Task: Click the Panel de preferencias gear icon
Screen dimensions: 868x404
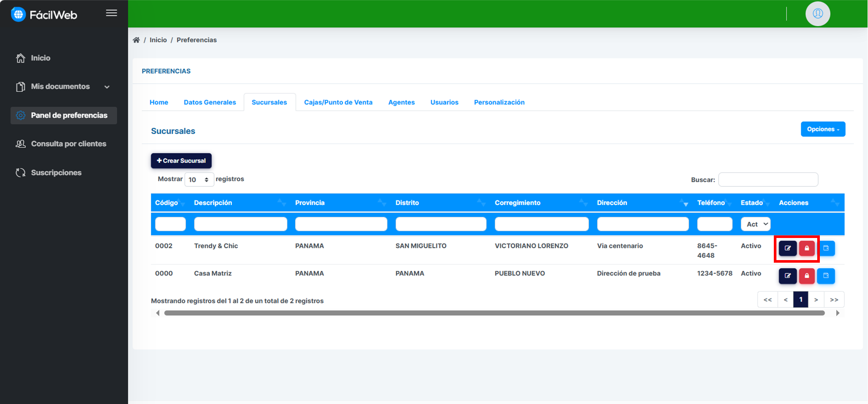Action: [20, 115]
